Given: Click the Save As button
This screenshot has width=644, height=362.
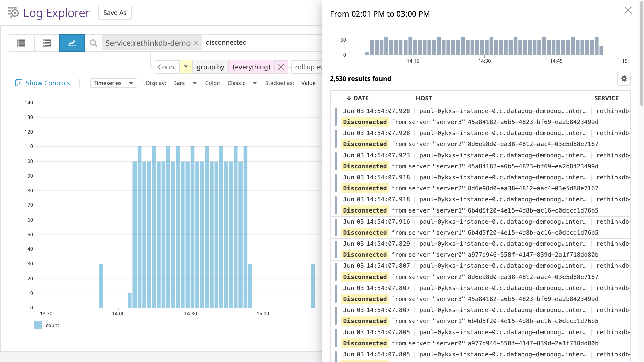Looking at the screenshot, I should click(x=115, y=12).
